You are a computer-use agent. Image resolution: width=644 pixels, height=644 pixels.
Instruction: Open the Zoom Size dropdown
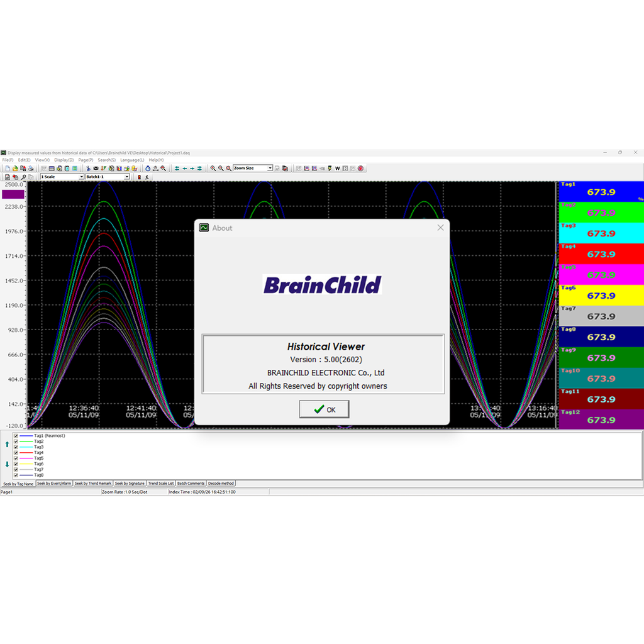[270, 168]
